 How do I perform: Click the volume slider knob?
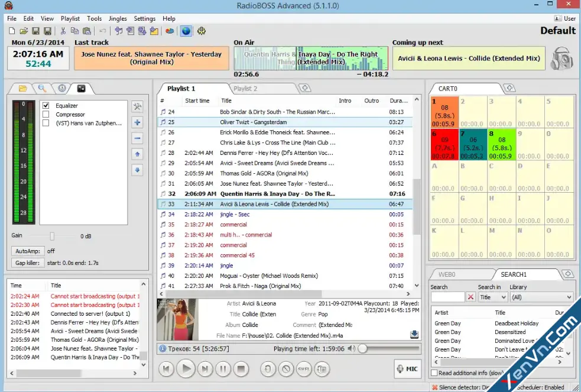point(363,349)
